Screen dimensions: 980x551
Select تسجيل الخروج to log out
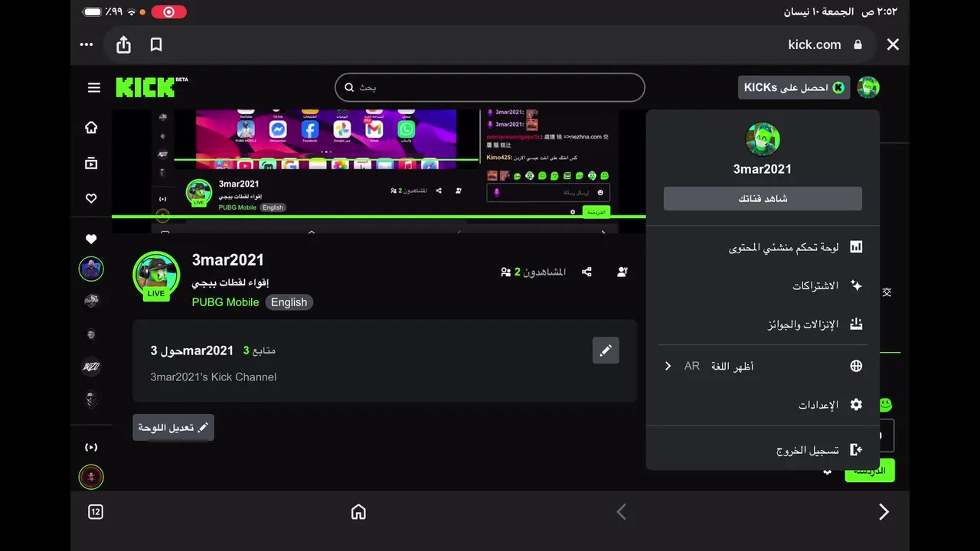[x=763, y=450]
